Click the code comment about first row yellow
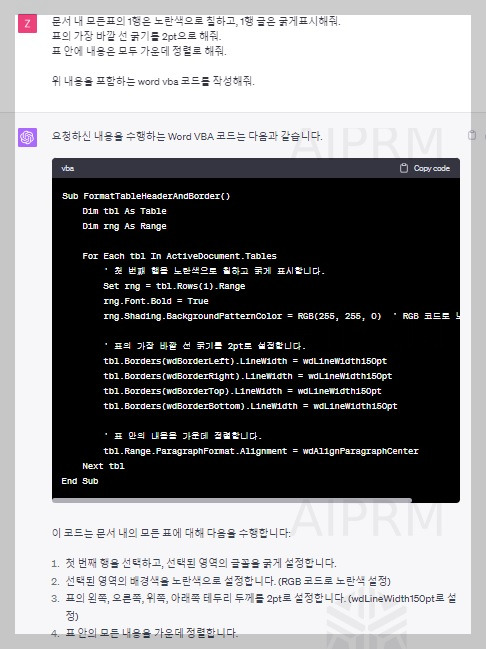This screenshot has height=649, width=486. coord(214,271)
